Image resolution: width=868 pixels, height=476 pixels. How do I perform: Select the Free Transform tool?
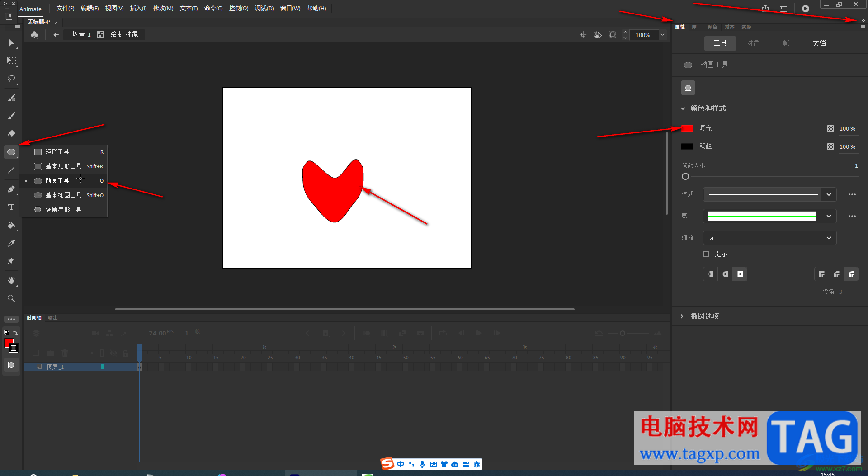coord(11,61)
